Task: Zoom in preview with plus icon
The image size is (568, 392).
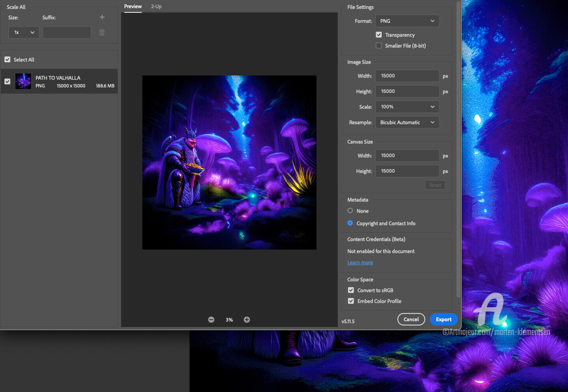Action: point(247,320)
